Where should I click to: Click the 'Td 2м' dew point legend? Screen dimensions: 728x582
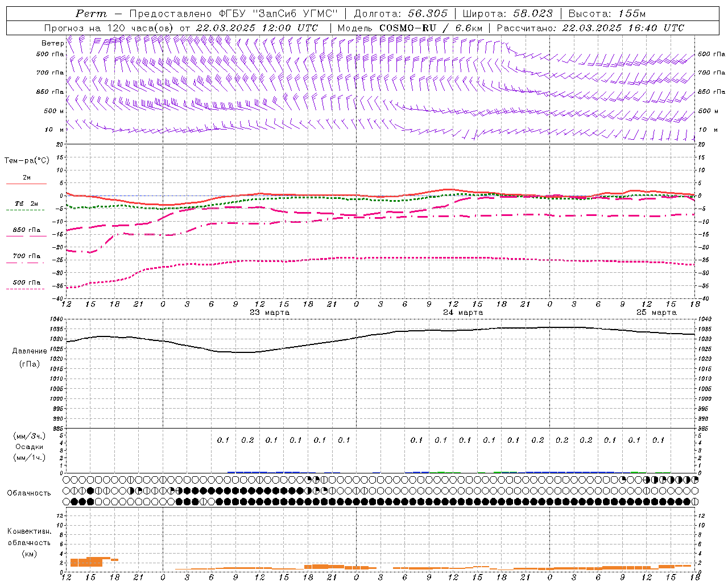point(27,203)
